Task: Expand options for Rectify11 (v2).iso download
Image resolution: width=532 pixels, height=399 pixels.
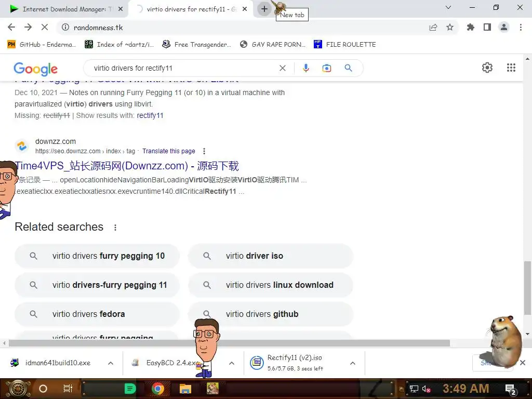Action: (353, 363)
